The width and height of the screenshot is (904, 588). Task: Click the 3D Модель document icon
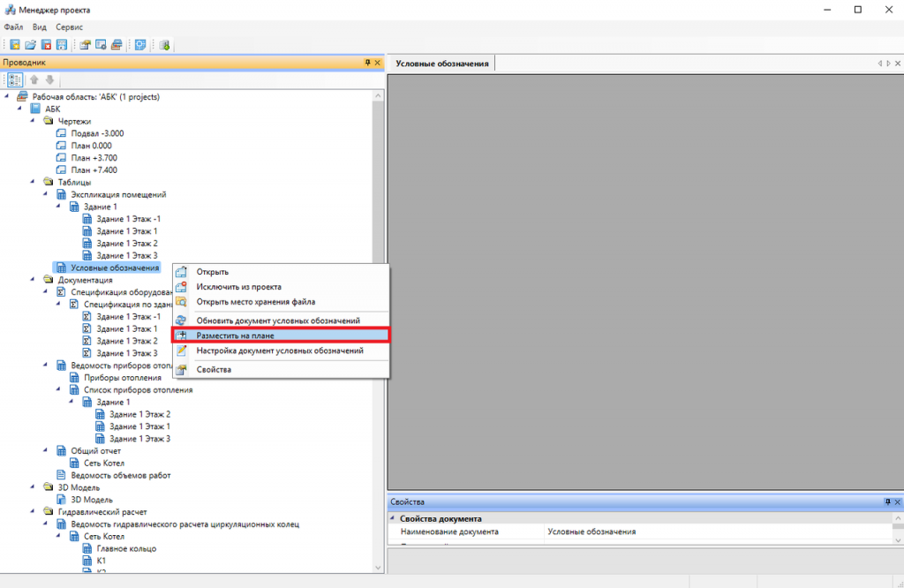61,500
